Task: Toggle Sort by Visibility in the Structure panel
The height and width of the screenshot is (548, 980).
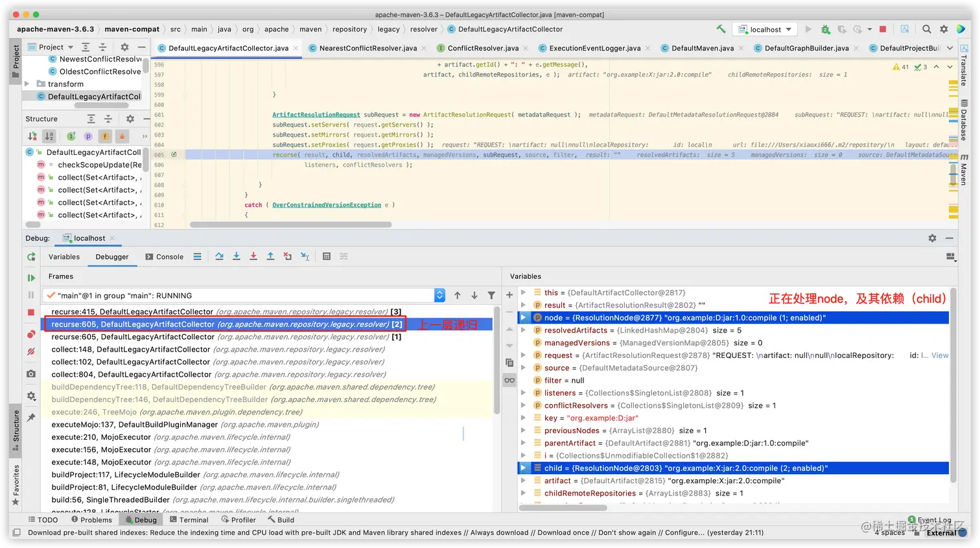Action: click(32, 136)
